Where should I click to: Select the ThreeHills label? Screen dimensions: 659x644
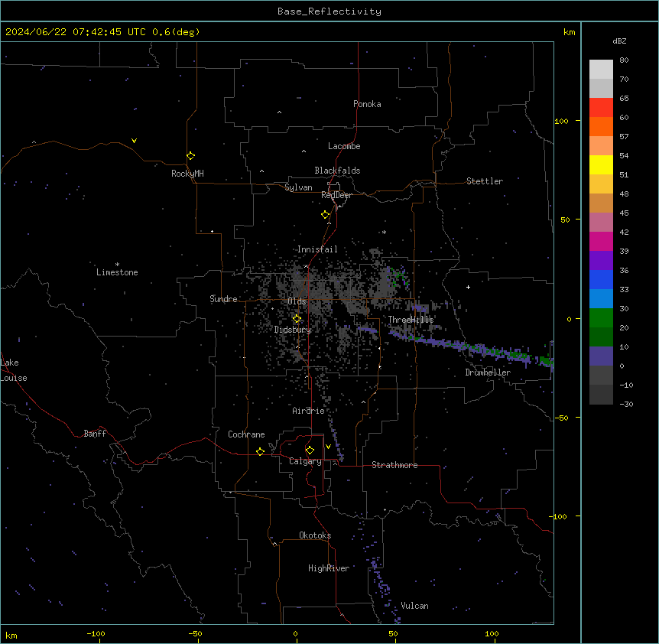pyautogui.click(x=411, y=320)
